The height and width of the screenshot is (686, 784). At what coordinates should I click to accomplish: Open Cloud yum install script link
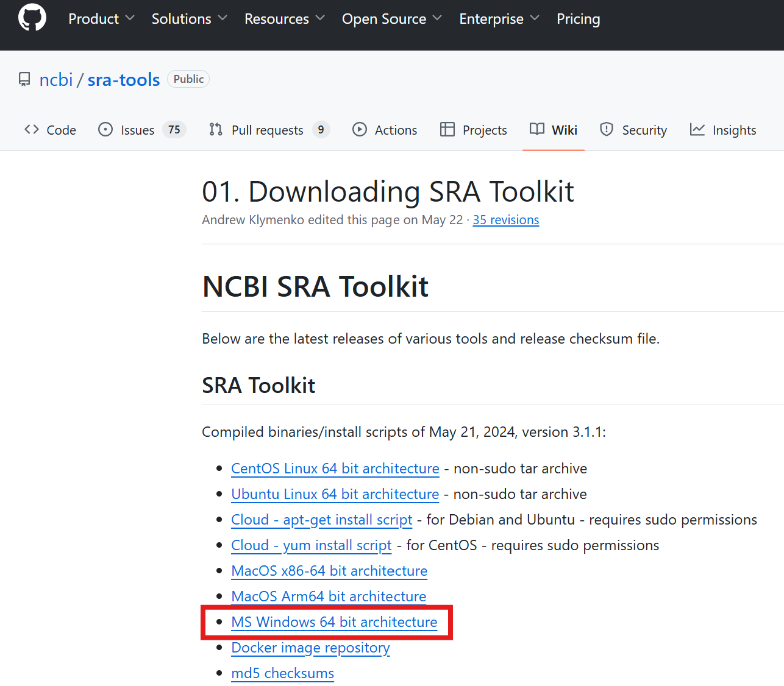[312, 545]
